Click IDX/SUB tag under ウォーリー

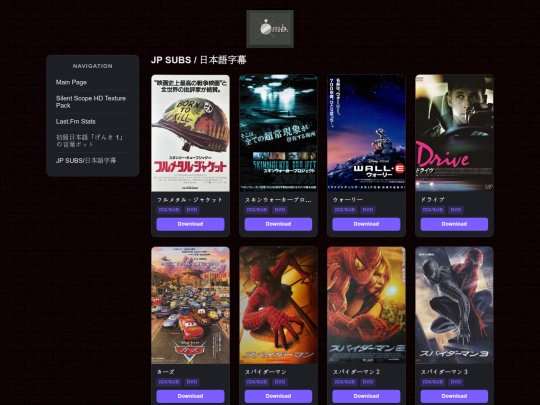click(345, 210)
